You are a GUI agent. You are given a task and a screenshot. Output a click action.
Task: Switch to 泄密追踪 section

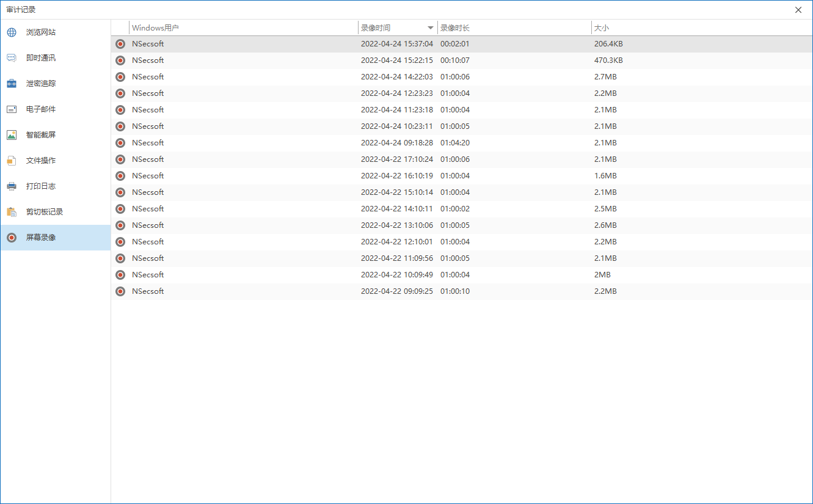(56, 84)
